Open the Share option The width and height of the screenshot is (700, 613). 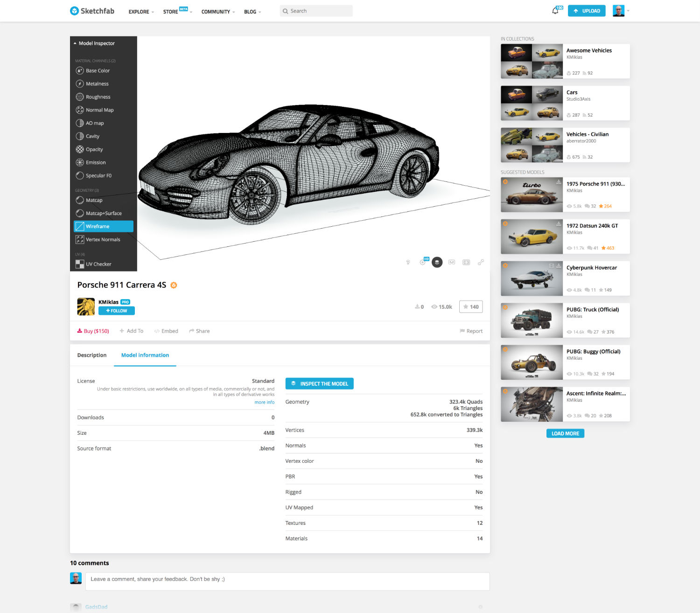199,331
